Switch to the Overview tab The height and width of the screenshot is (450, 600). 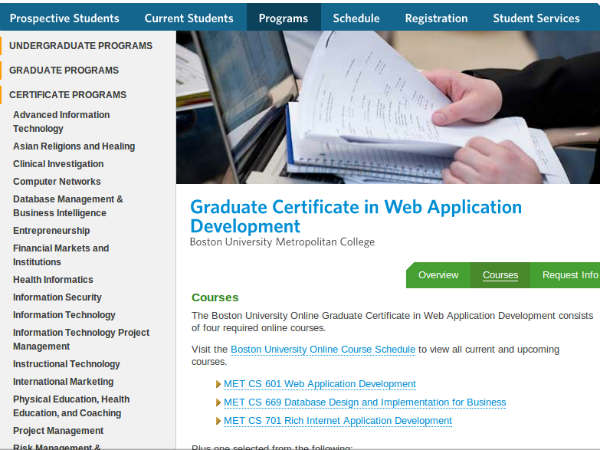tap(438, 275)
